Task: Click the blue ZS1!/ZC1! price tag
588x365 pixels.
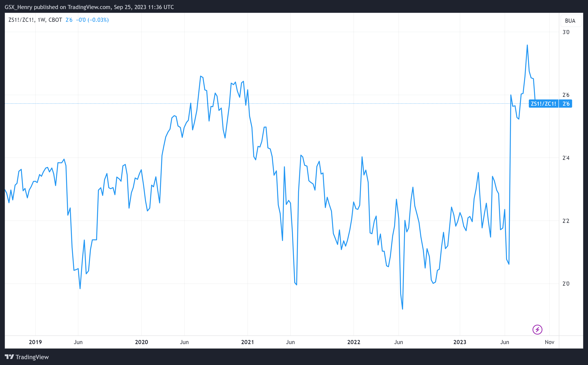Action: [x=543, y=104]
